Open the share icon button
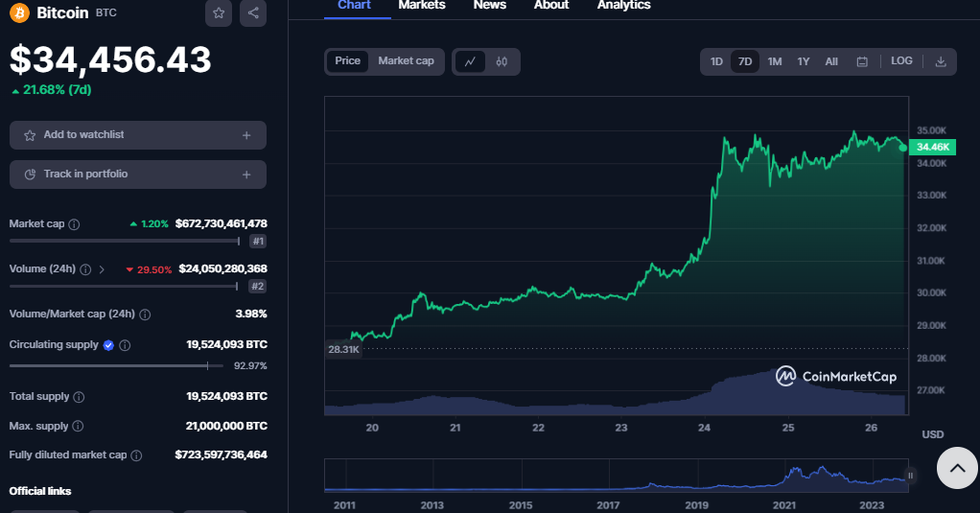 tap(253, 12)
